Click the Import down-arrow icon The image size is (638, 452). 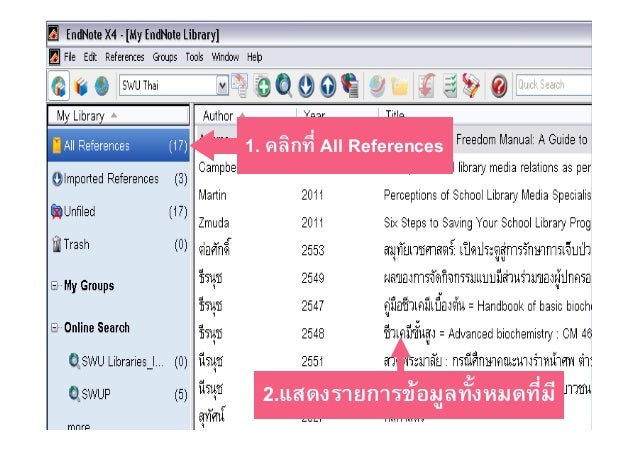tap(306, 86)
